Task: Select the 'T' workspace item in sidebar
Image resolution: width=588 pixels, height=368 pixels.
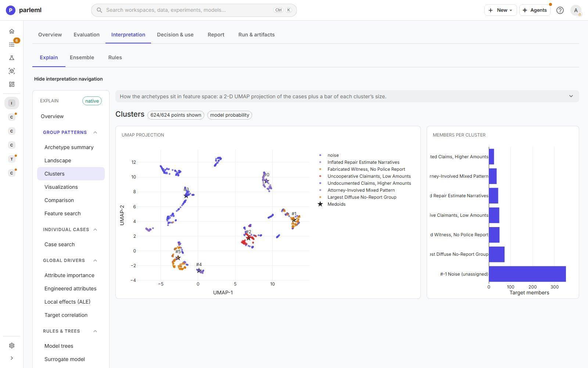Action: 12,159
